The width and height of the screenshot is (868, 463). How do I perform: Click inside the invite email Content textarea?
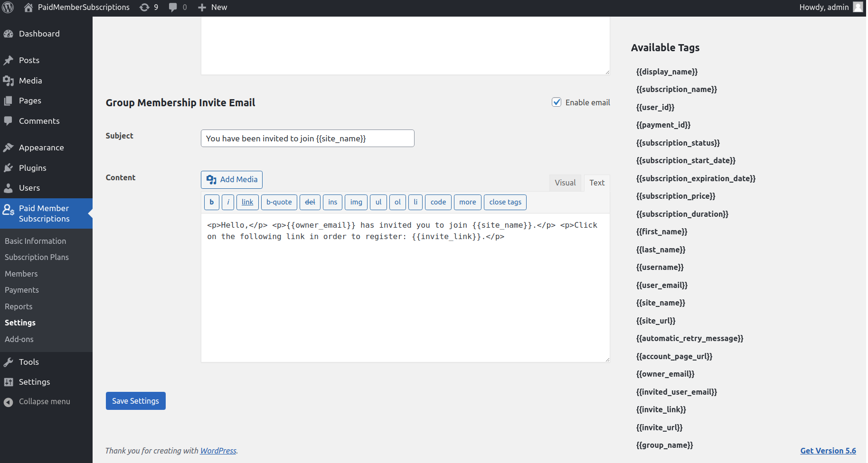pos(406,288)
